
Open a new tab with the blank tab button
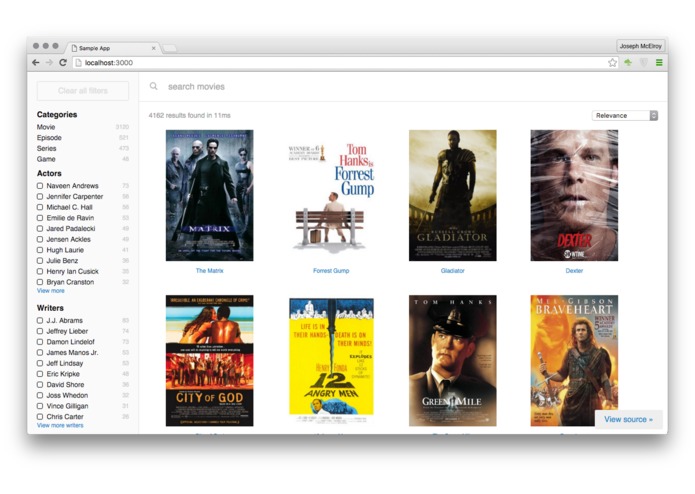pyautogui.click(x=170, y=48)
